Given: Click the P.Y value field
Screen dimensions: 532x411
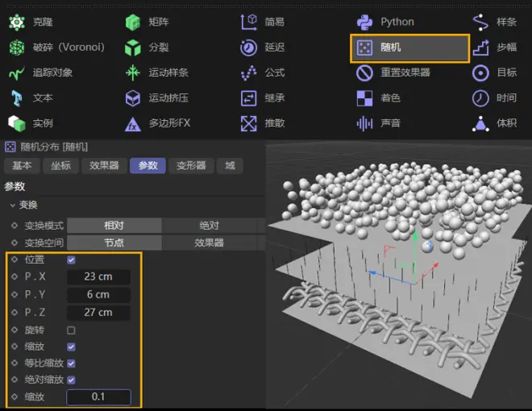Looking at the screenshot, I should coord(98,295).
